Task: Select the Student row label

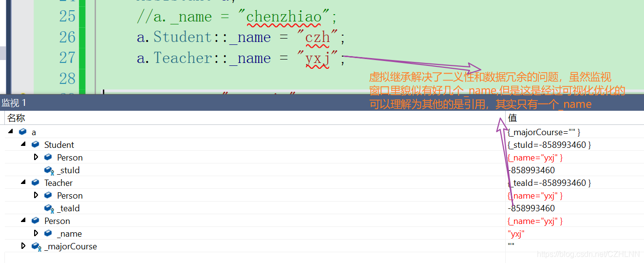Action: click(59, 145)
